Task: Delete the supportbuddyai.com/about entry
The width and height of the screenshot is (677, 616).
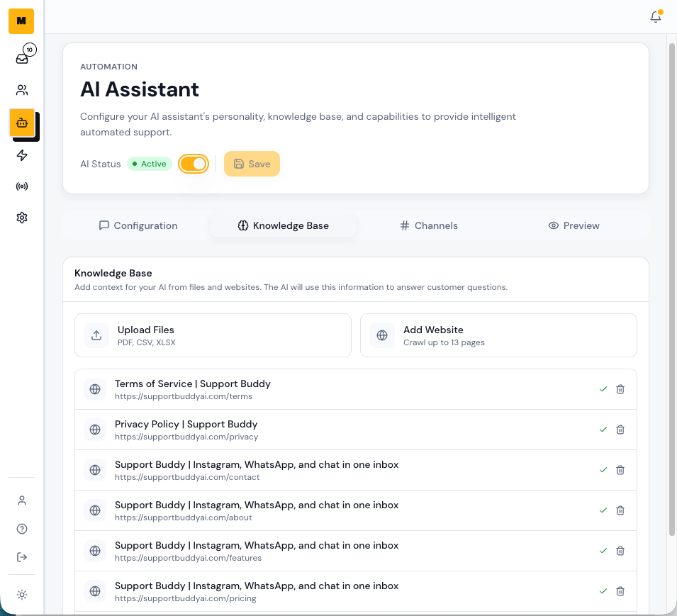Action: [x=620, y=510]
